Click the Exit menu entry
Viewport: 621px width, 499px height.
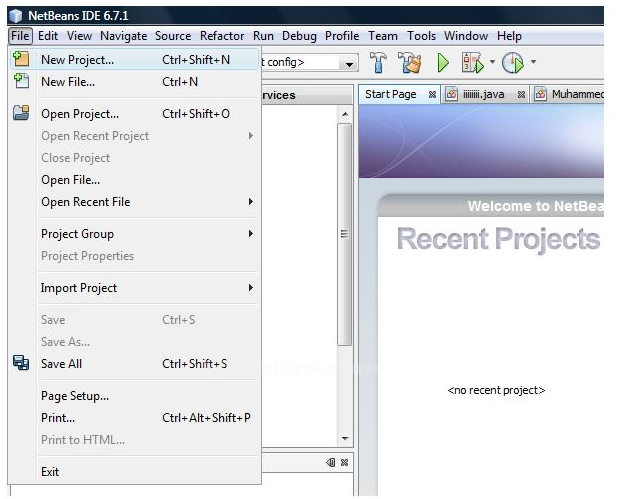click(50, 472)
